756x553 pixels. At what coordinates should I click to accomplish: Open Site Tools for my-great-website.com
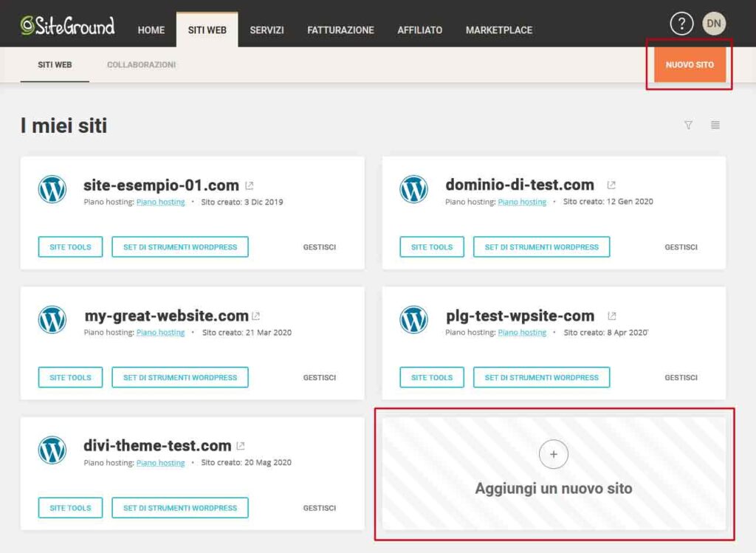click(70, 377)
